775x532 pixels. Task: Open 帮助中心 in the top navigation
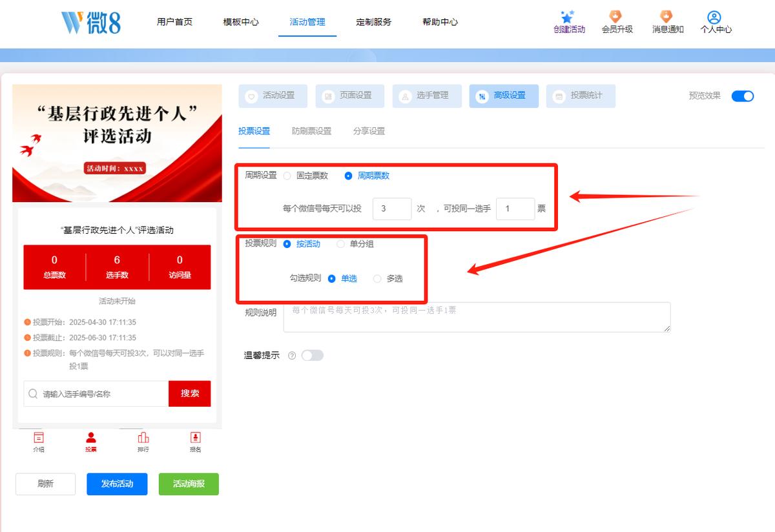pos(440,22)
